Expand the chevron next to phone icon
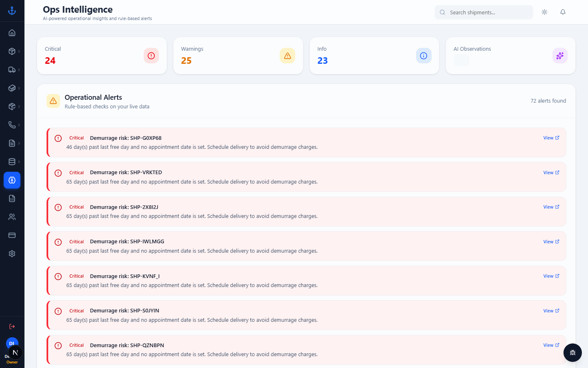This screenshot has height=368, width=588. tap(19, 125)
